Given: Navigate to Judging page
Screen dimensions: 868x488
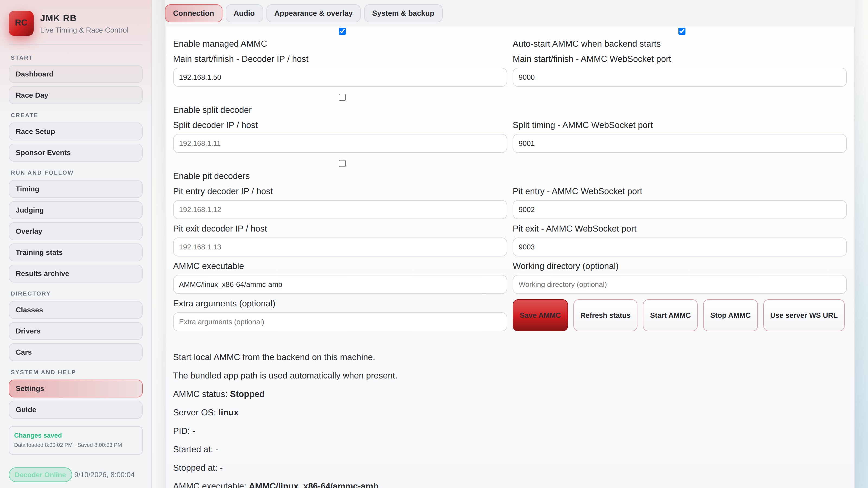Looking at the screenshot, I should (75, 210).
